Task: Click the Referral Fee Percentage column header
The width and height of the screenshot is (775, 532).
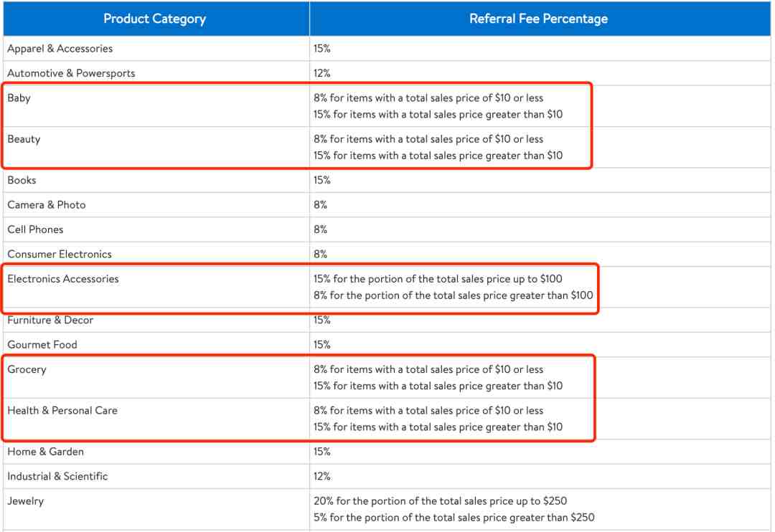Action: tap(538, 19)
